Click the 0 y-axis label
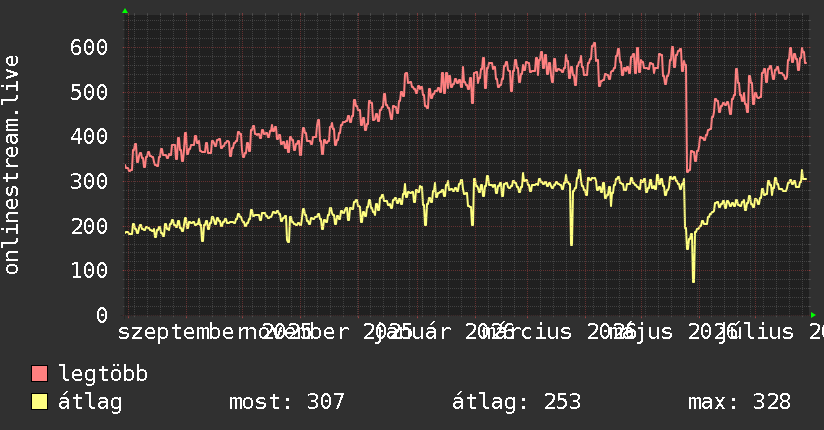 pyautogui.click(x=102, y=315)
